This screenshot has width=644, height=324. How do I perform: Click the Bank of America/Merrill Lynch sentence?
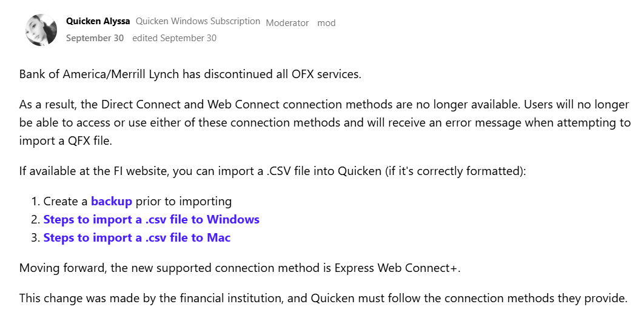[x=190, y=74]
